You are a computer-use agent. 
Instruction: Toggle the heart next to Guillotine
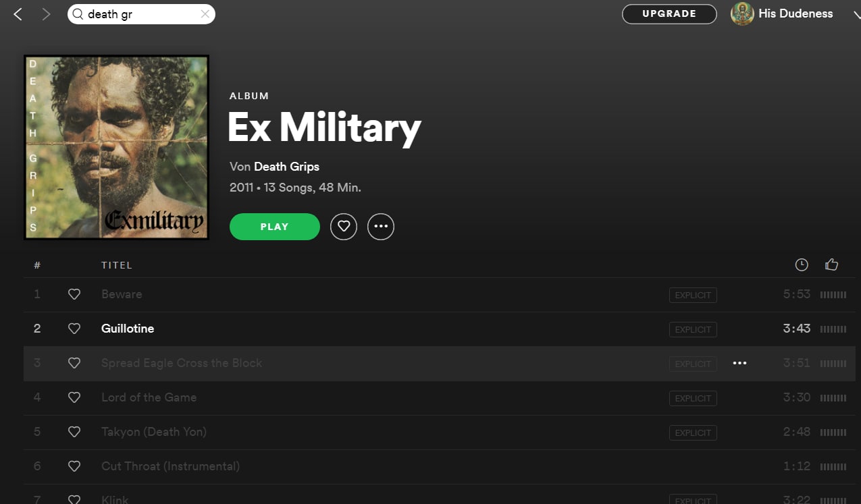tap(74, 329)
